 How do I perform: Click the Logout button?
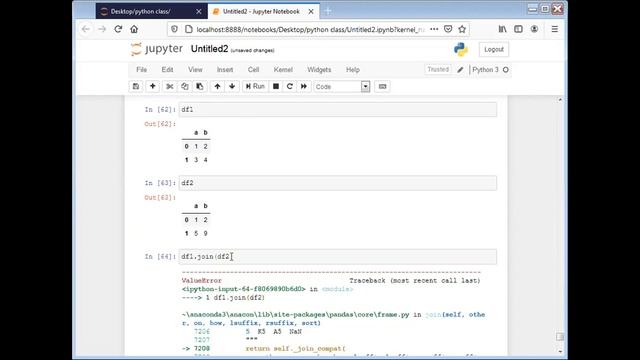click(494, 49)
